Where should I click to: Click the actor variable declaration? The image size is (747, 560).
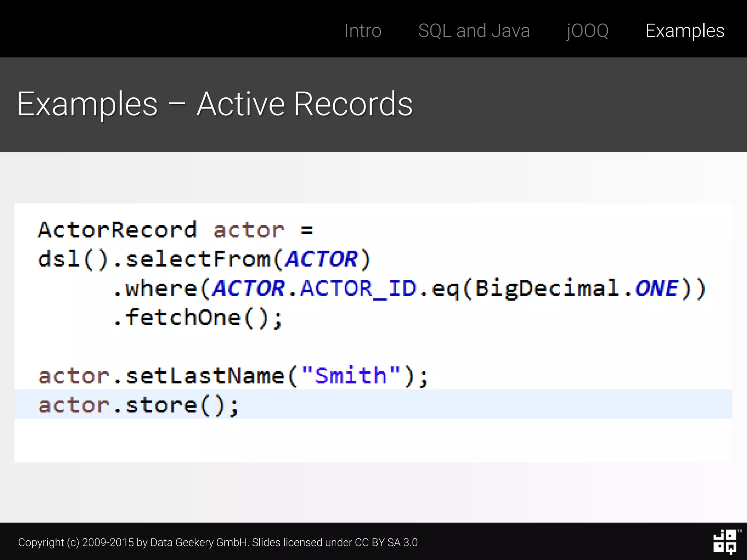(x=249, y=230)
